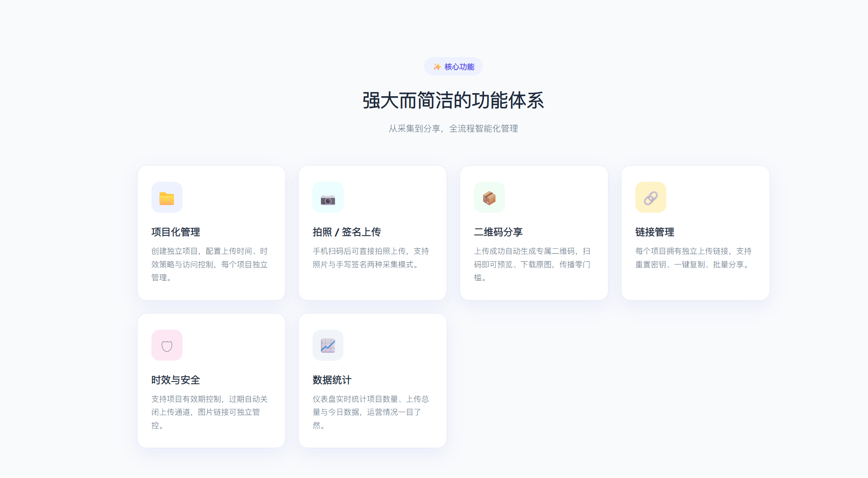Image resolution: width=868 pixels, height=478 pixels.
Task: Click the sparkle icon in 核心功能 badge
Action: (437, 67)
